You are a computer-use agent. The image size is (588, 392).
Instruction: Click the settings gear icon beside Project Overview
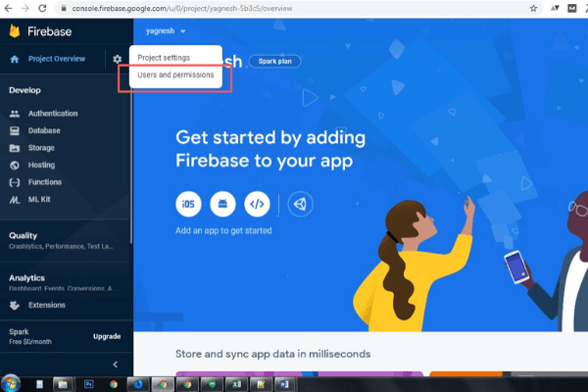click(118, 60)
